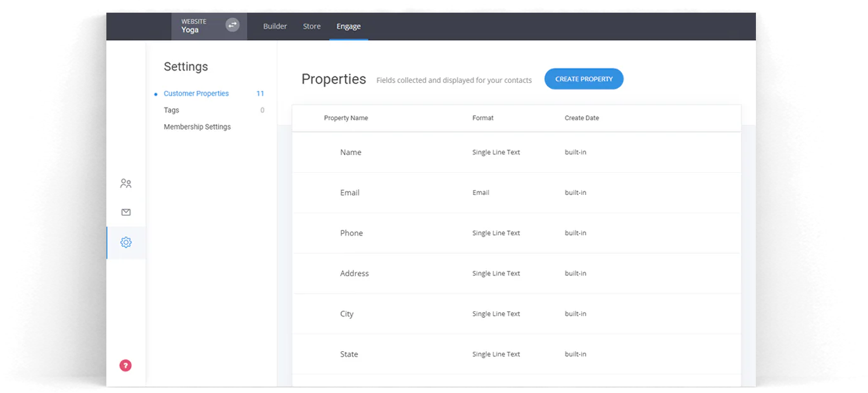Select the Engage tab
The image size is (868, 393).
(x=348, y=26)
